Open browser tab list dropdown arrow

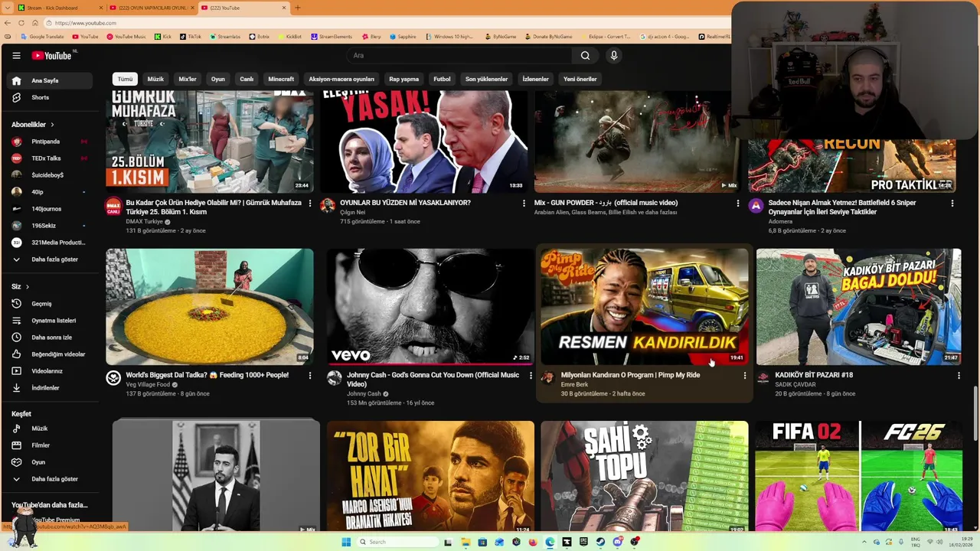point(7,8)
